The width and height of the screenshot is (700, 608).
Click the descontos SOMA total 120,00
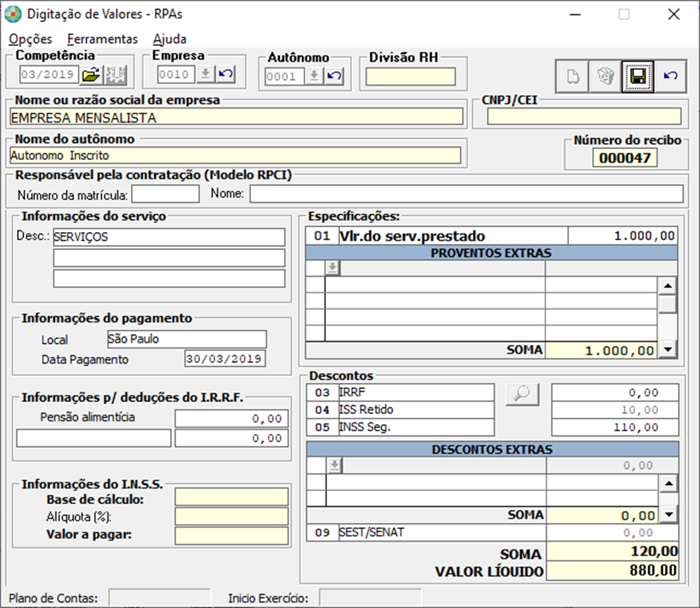612,552
